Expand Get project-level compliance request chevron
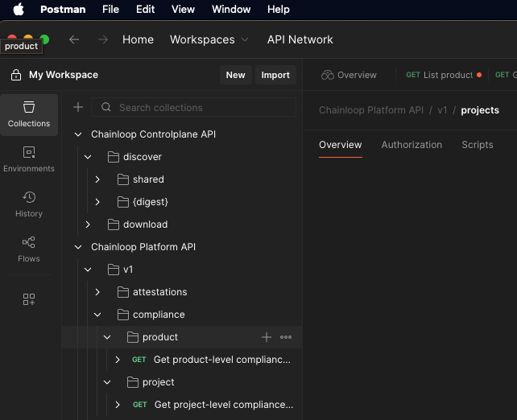The width and height of the screenshot is (517, 420). tap(118, 405)
